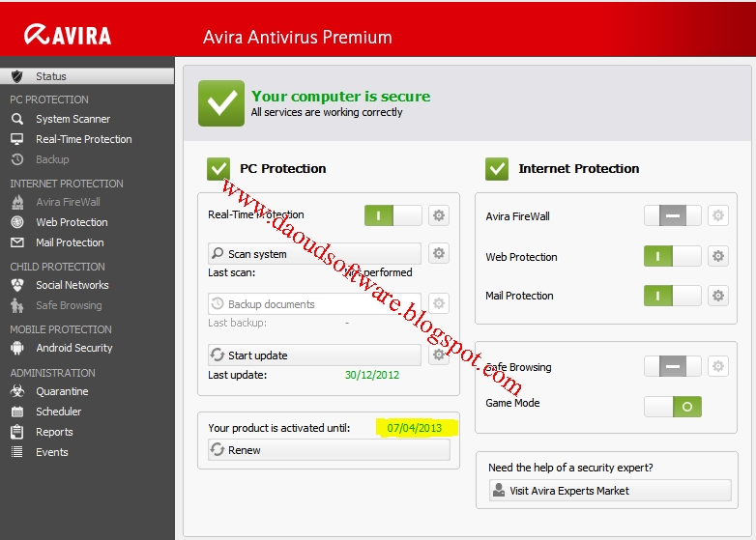Open Safe Browsing settings gear
The height and width of the screenshot is (540, 756).
[x=718, y=366]
